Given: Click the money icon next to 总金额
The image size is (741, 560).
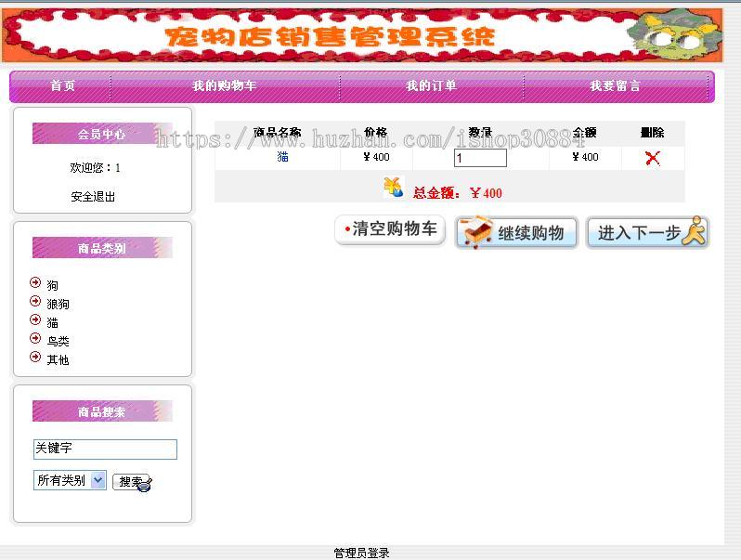Looking at the screenshot, I should 393,188.
